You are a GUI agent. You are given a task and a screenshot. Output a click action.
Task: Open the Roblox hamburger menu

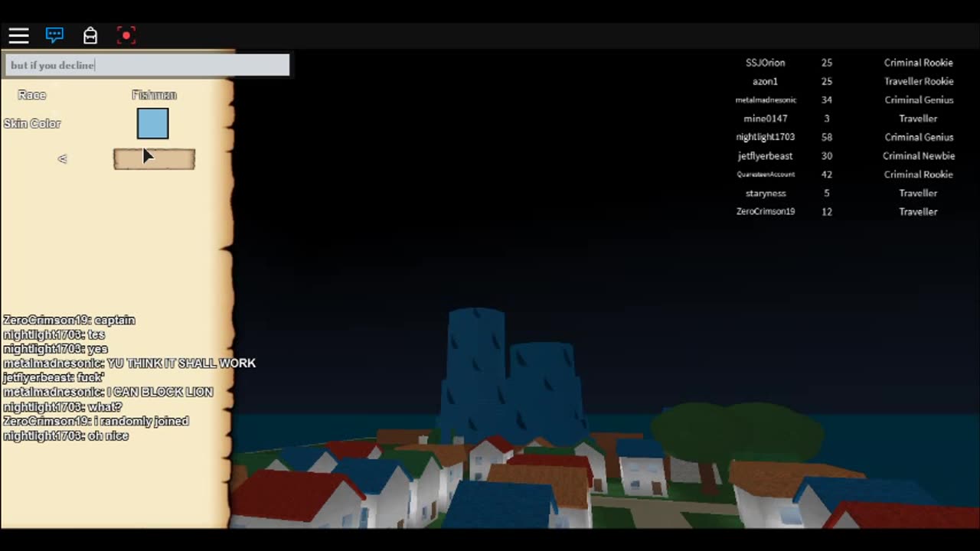19,35
